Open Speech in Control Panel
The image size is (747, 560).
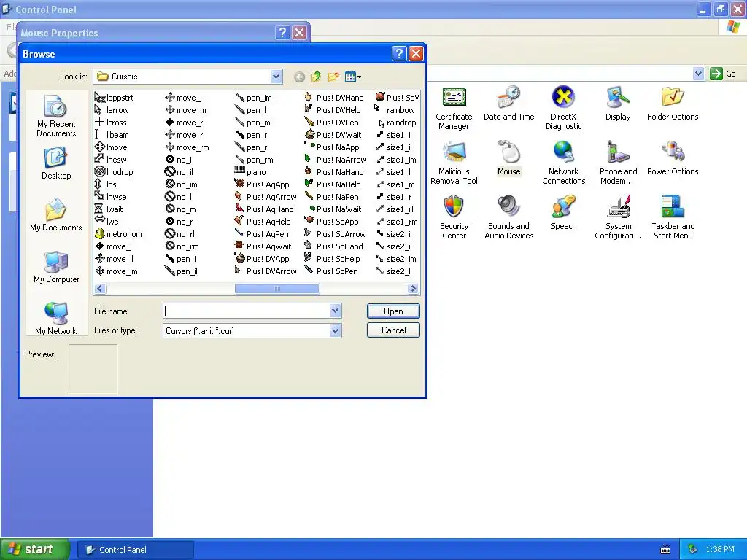point(564,213)
